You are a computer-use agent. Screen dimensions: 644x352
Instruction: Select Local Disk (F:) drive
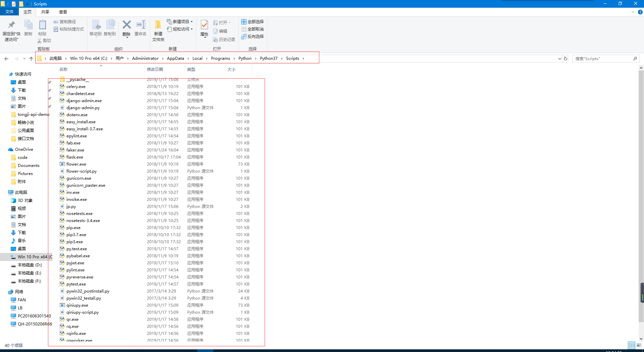click(x=30, y=281)
